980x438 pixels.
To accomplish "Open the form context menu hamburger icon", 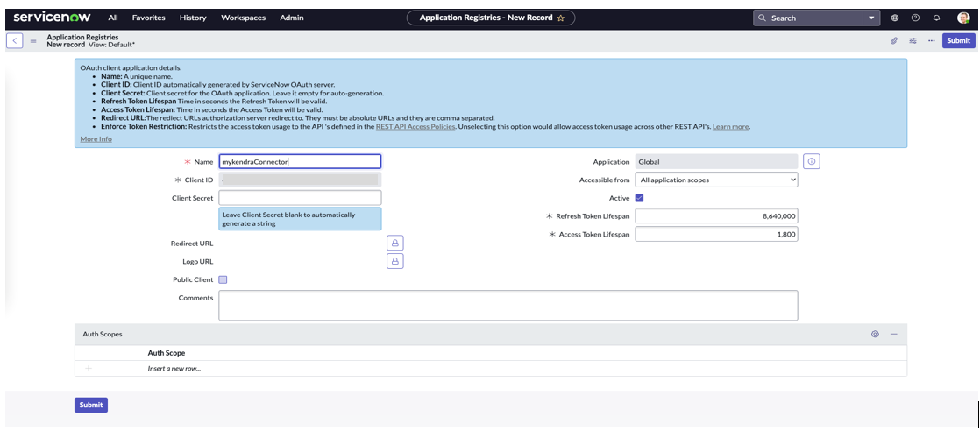I will pos(33,40).
